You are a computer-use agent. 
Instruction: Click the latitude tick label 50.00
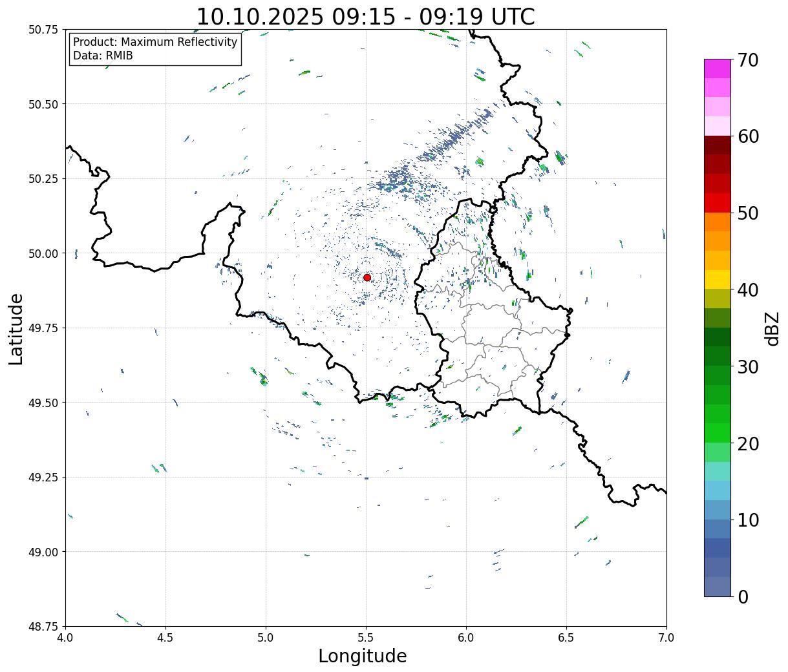click(43, 253)
